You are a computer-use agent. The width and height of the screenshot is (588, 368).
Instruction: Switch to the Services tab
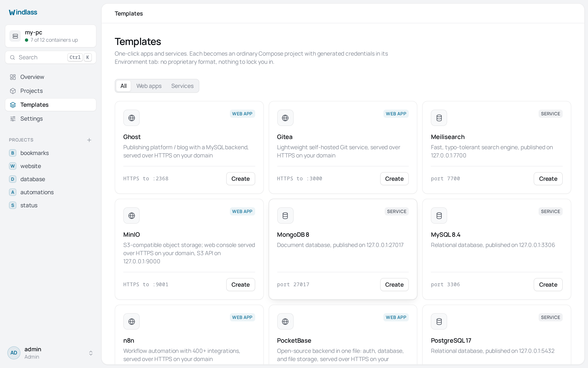point(182,86)
